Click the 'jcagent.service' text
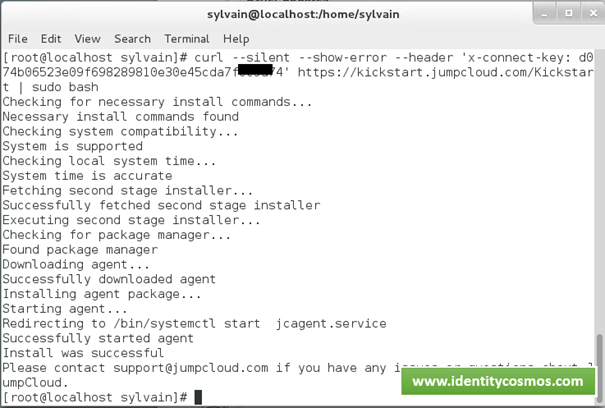605x408 pixels. pos(331,323)
